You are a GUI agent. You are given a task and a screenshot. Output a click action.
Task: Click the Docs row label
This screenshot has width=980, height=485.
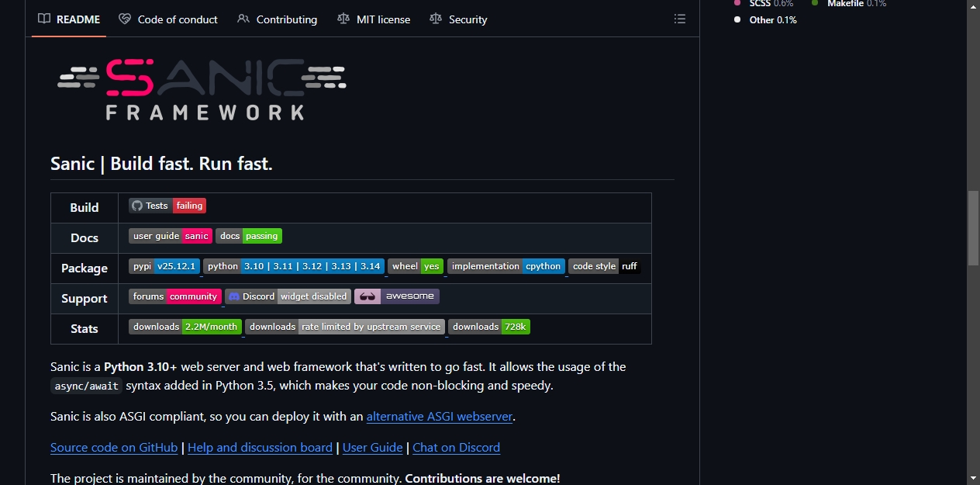(x=85, y=237)
